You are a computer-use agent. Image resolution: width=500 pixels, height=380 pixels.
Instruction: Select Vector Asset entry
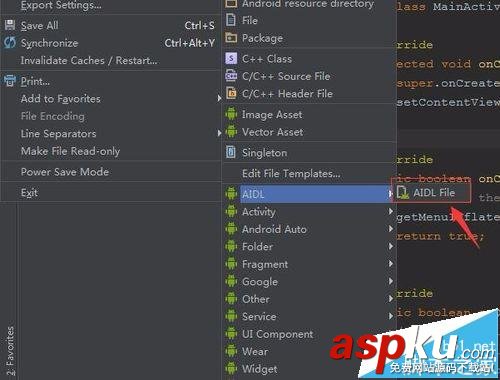click(309, 132)
